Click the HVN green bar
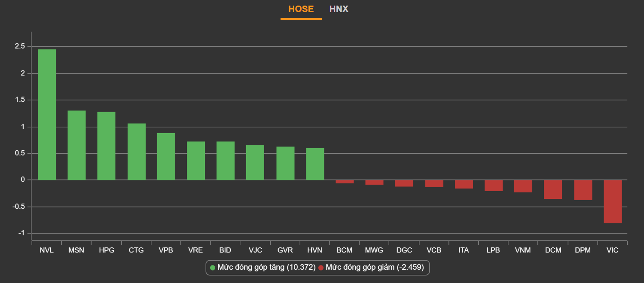 (x=315, y=164)
